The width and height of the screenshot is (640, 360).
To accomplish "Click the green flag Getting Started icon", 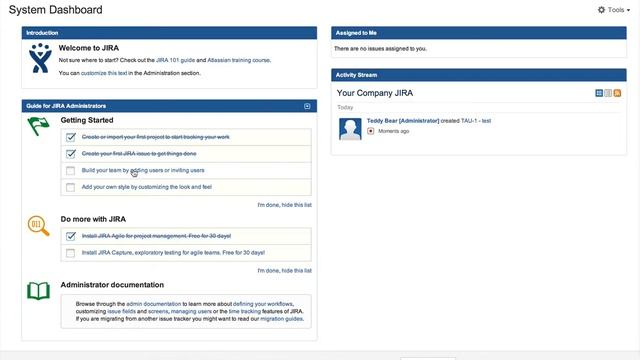I will tap(38, 126).
